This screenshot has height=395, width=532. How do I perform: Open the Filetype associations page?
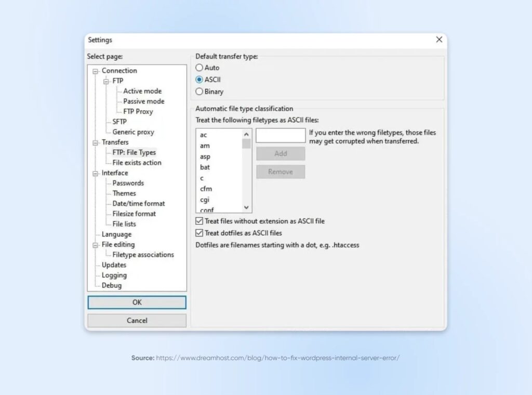pos(143,255)
